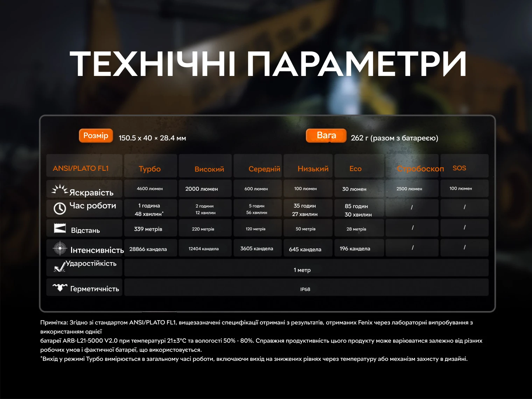532x399 pixels.
Task: Click the 28 метрів distance cell
Action: 359,228
